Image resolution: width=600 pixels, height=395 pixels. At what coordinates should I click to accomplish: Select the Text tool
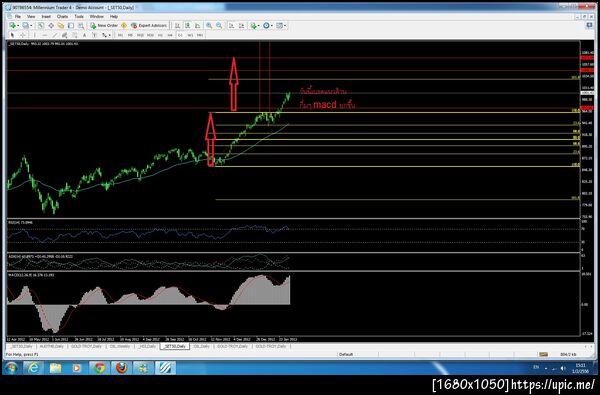coord(84,35)
